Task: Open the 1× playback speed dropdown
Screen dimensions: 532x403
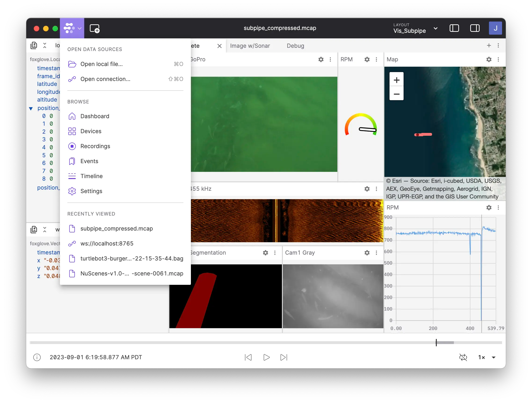Action: pyautogui.click(x=487, y=358)
